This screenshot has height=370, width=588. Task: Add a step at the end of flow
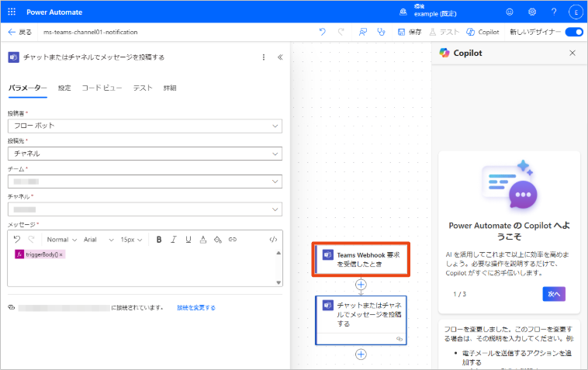pyautogui.click(x=361, y=354)
